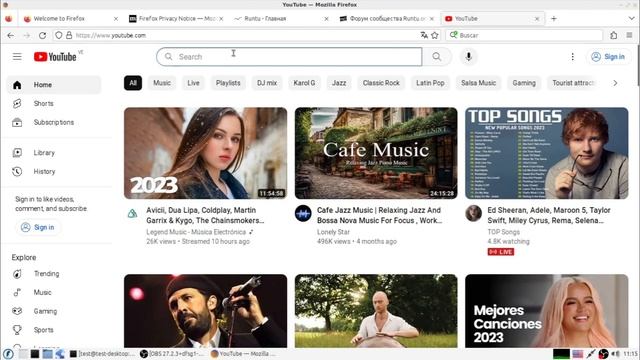Select the DJ mix filter chip
The width and height of the screenshot is (640, 360).
267,83
